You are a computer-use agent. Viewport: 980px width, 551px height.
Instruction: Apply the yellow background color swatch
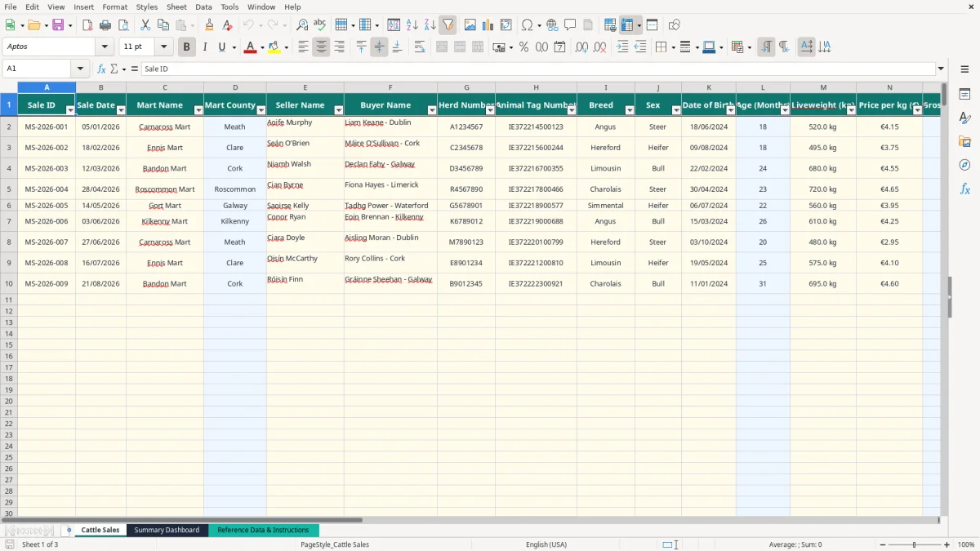(274, 47)
